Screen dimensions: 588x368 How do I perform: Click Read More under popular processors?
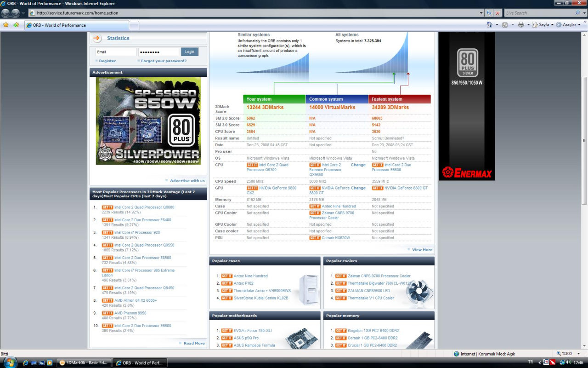pos(194,343)
